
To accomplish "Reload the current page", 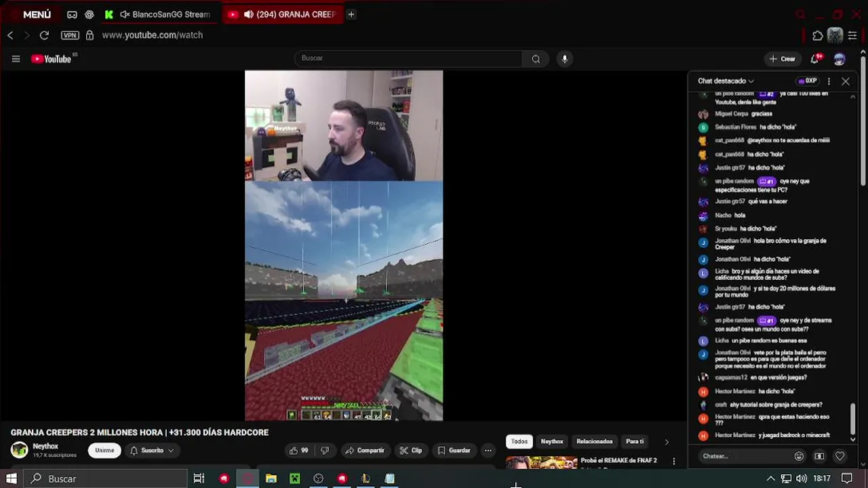I will pos(44,35).
